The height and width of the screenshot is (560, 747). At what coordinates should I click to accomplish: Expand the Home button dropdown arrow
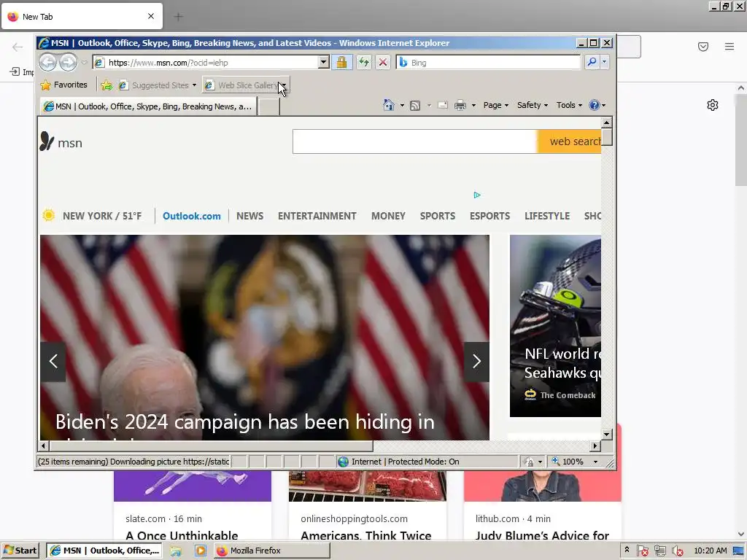click(402, 106)
